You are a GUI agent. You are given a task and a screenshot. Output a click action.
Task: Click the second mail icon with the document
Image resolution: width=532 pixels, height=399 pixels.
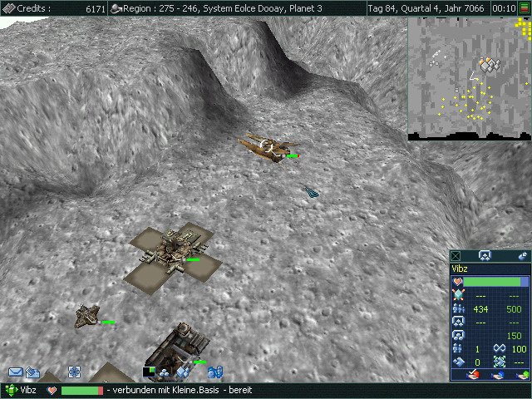(33, 372)
